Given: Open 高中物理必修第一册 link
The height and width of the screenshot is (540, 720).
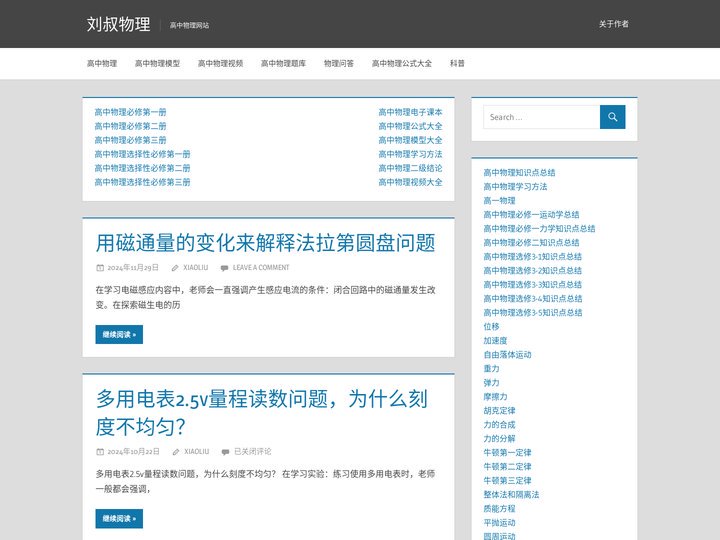Looking at the screenshot, I should click(x=130, y=112).
